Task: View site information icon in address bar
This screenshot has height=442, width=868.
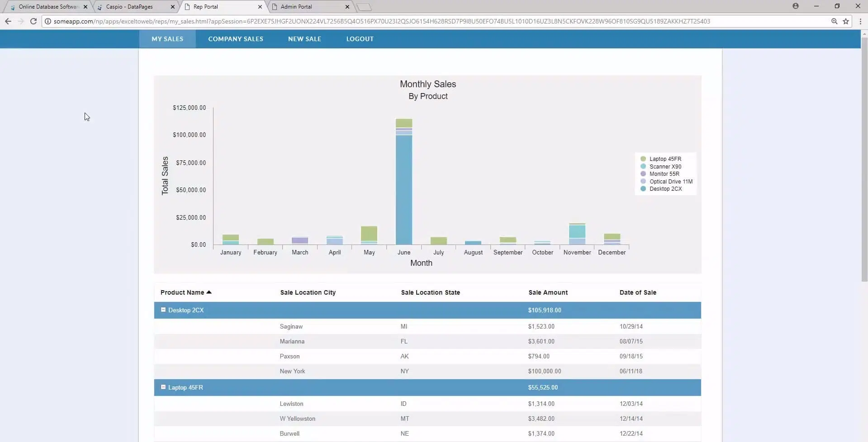Action: coord(48,21)
